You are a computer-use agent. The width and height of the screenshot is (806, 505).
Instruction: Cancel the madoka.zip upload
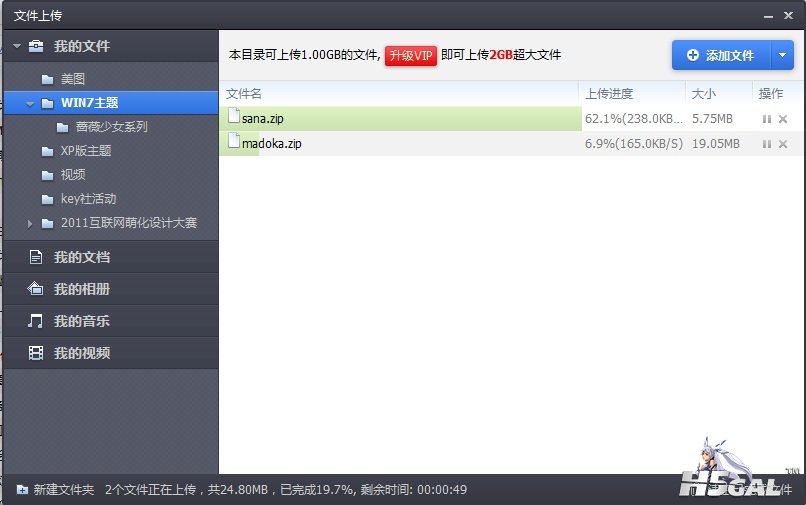(x=783, y=144)
